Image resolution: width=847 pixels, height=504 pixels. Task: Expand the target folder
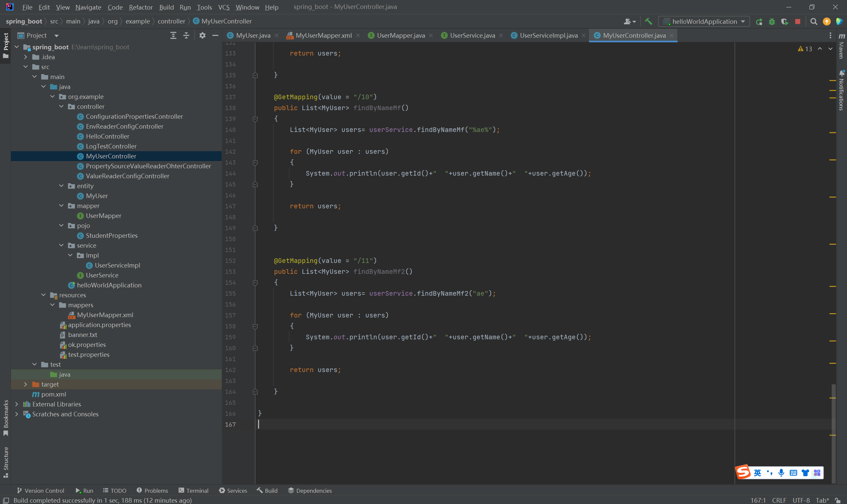click(25, 384)
